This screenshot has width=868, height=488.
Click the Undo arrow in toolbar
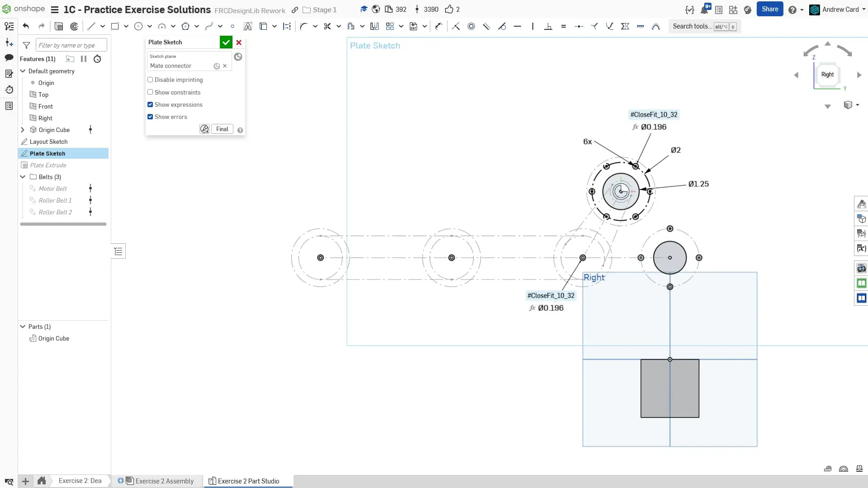(26, 26)
